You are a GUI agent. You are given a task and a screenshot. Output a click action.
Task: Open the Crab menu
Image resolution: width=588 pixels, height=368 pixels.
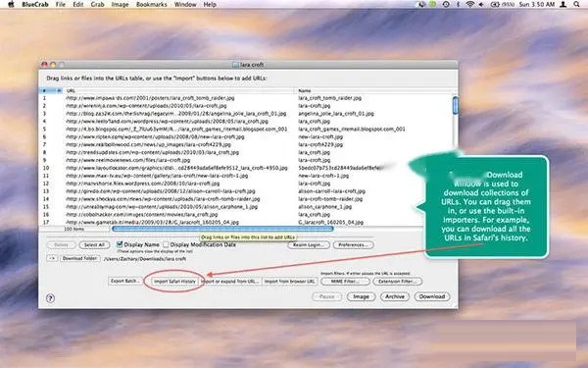tap(97, 5)
